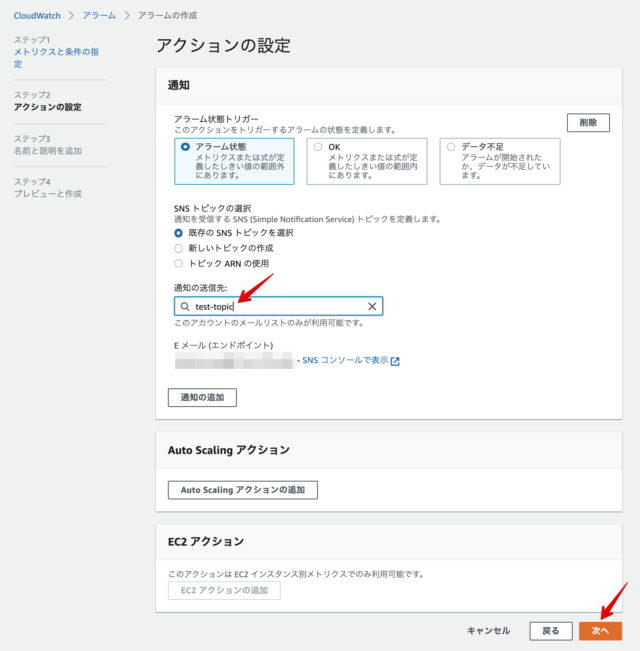The height and width of the screenshot is (651, 640).
Task: Open CloudWatch breadcrumb link
Action: click(37, 16)
